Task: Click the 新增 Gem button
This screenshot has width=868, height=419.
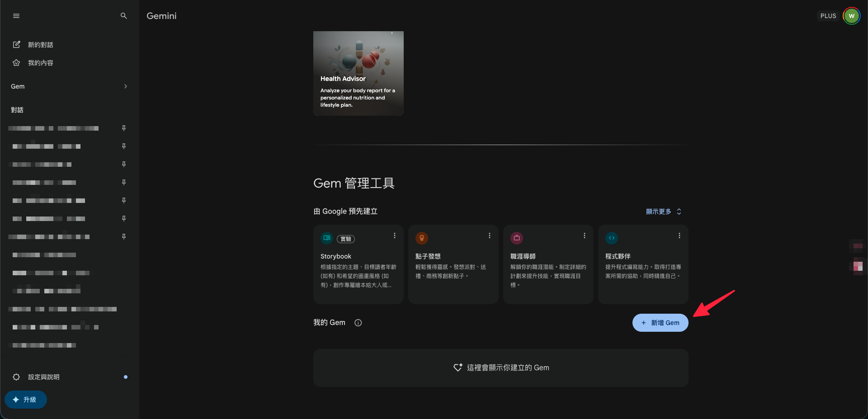Action: [660, 323]
